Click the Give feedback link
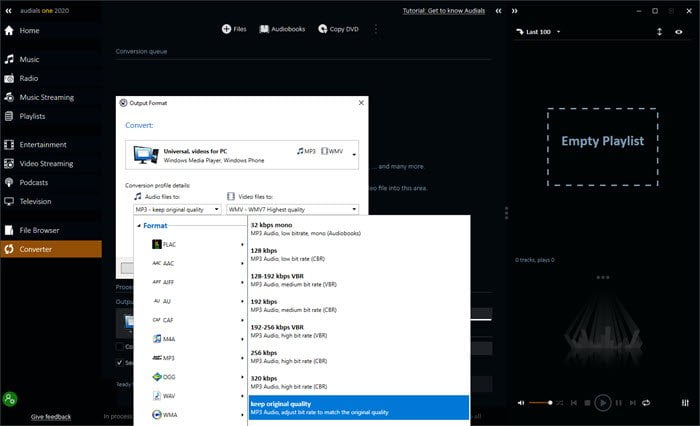 point(51,417)
